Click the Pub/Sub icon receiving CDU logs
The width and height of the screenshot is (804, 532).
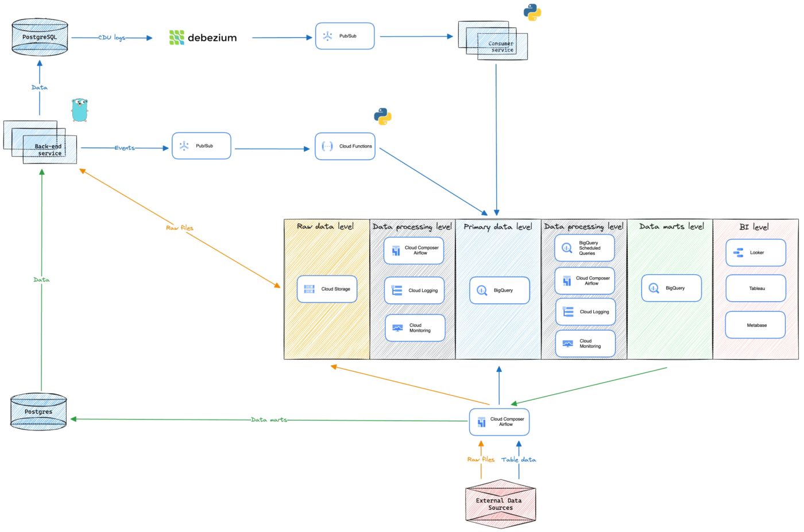345,36
